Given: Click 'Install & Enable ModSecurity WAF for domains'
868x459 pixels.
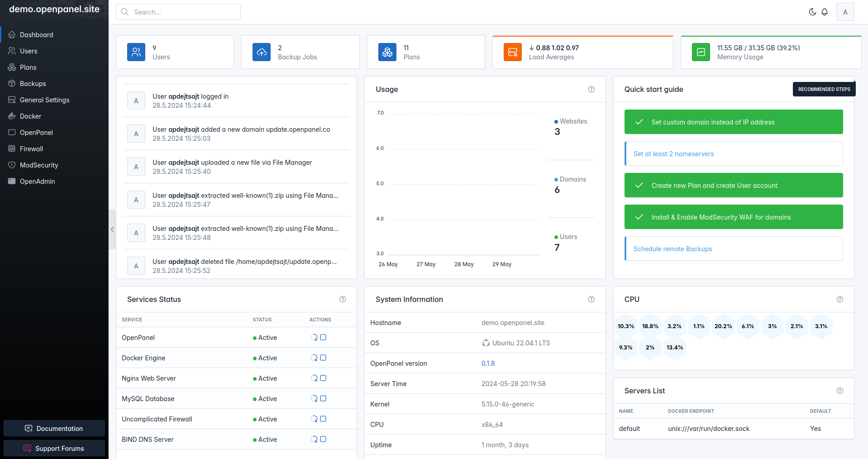Looking at the screenshot, I should click(734, 217).
